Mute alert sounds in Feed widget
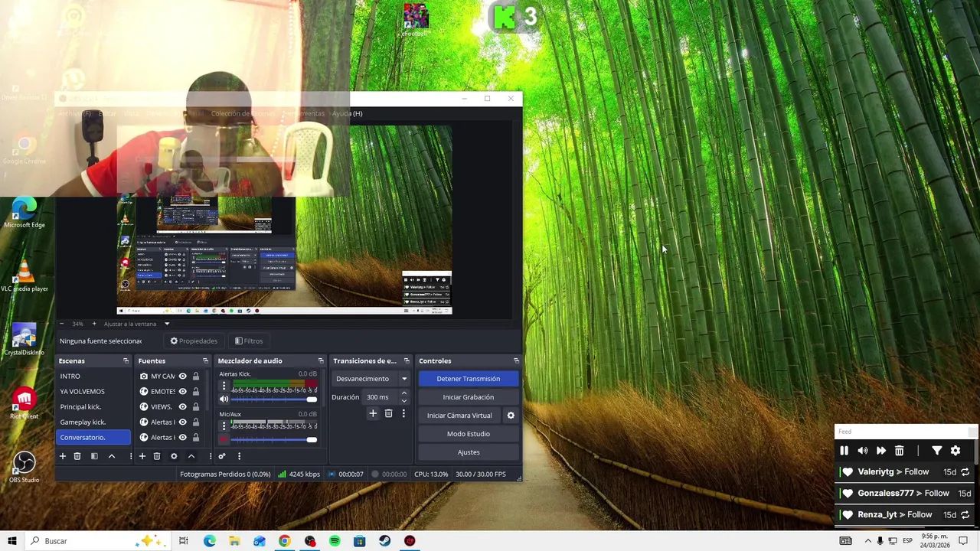This screenshot has height=551, width=980. click(x=863, y=451)
